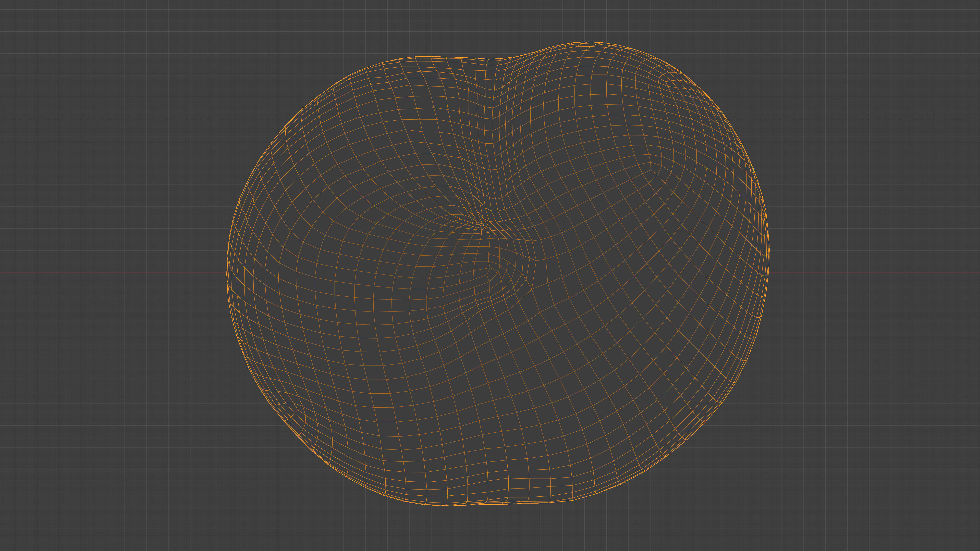The height and width of the screenshot is (551, 980).
Task: Click where green axis meets mesh's top outline
Action: (497, 59)
